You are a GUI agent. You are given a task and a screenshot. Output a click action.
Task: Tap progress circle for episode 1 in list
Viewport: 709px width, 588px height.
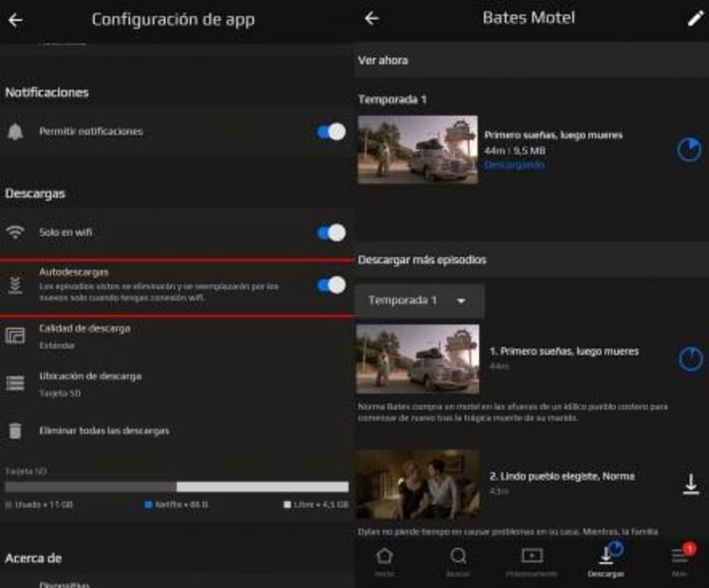point(690,358)
